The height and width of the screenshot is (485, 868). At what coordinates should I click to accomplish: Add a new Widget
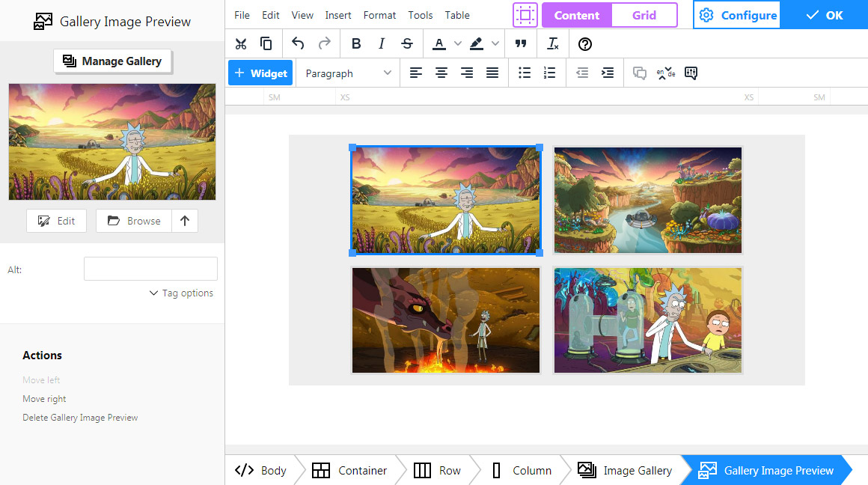(260, 73)
